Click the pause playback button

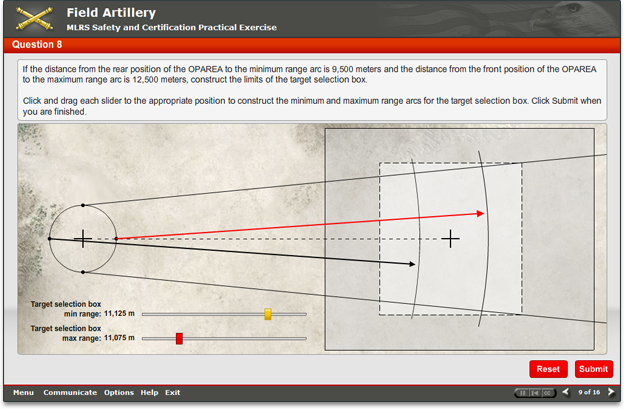(523, 393)
